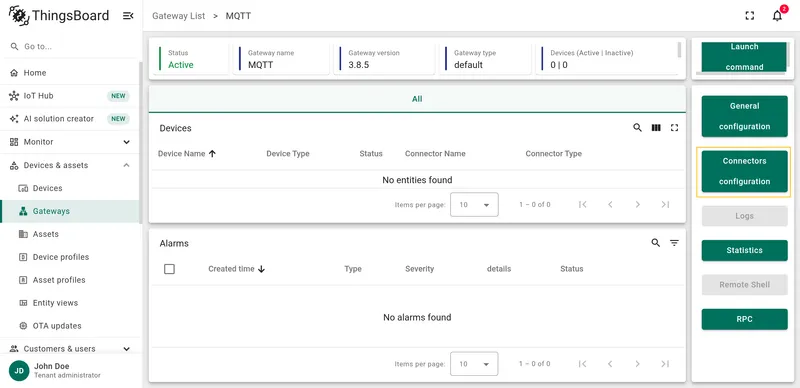Viewport: 800px width, 388px height.
Task: Sort by Device Name column
Action: [x=187, y=154]
